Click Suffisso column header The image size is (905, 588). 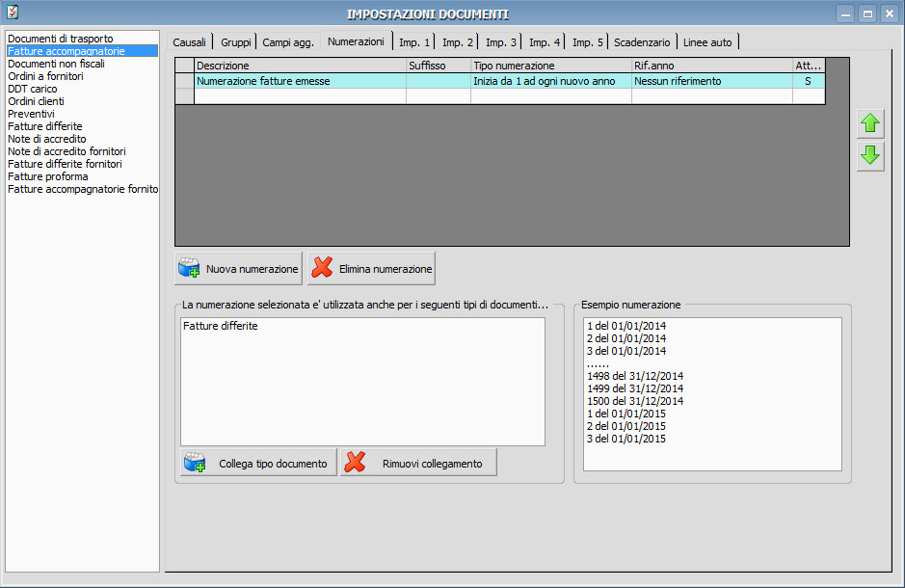pyautogui.click(x=439, y=66)
